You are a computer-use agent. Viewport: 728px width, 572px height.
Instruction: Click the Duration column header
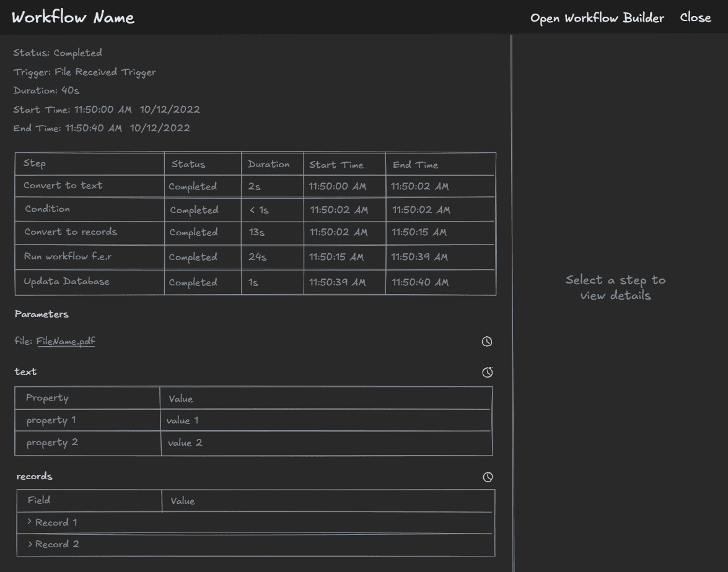click(x=269, y=164)
